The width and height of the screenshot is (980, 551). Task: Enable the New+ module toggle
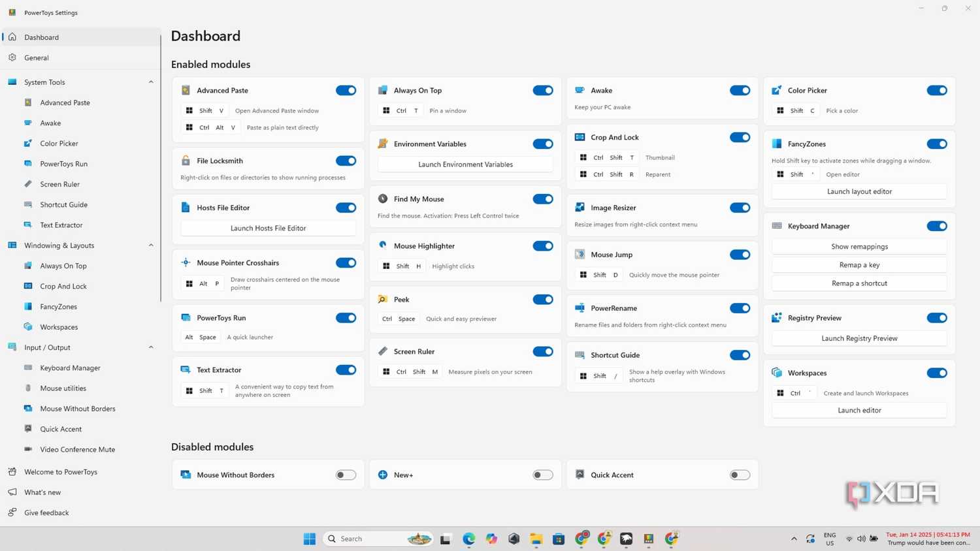pyautogui.click(x=543, y=475)
